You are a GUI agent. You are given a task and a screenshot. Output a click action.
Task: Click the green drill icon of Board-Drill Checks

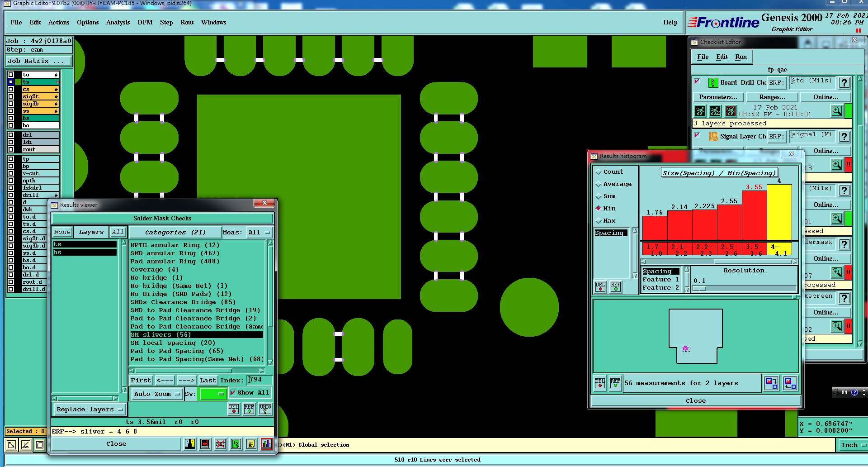(713, 82)
